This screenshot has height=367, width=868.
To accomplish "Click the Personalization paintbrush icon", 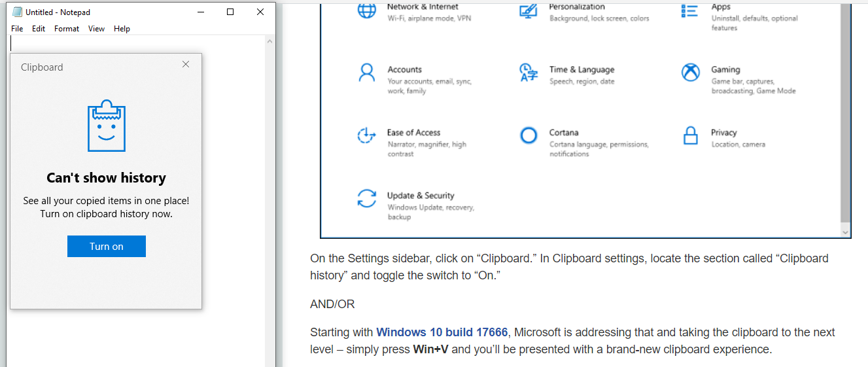I will tap(528, 10).
